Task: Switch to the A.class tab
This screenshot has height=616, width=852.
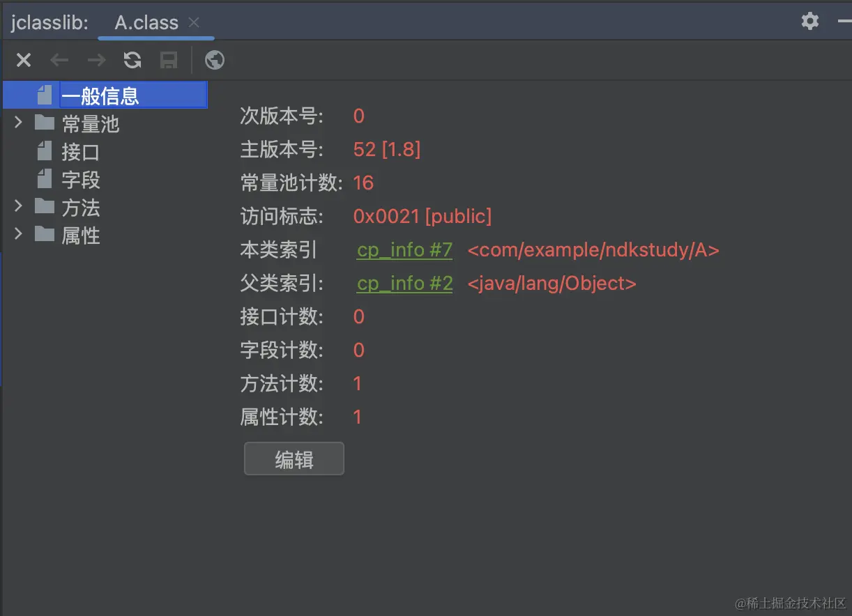Action: 145,22
